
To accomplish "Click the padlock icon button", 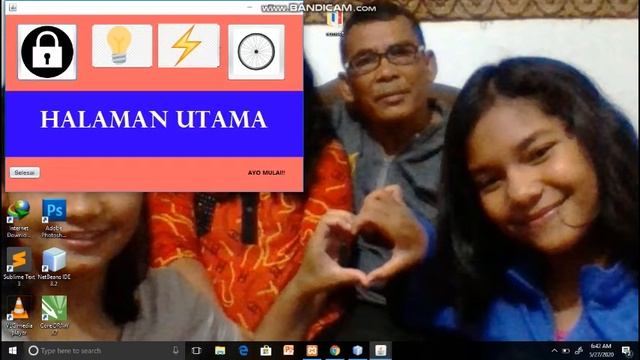I will coord(47,52).
